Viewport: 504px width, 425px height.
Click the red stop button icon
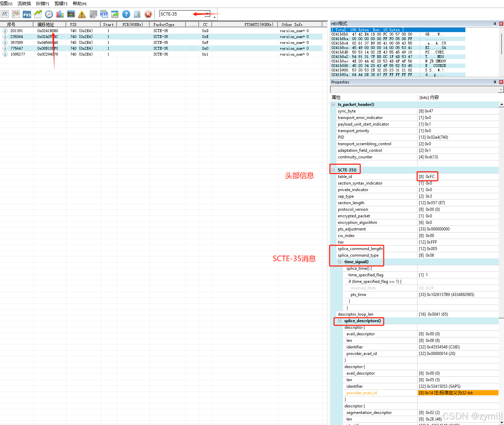coord(148,14)
